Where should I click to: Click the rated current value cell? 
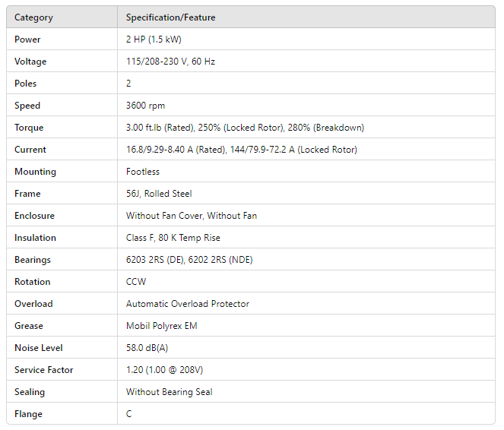[241, 150]
